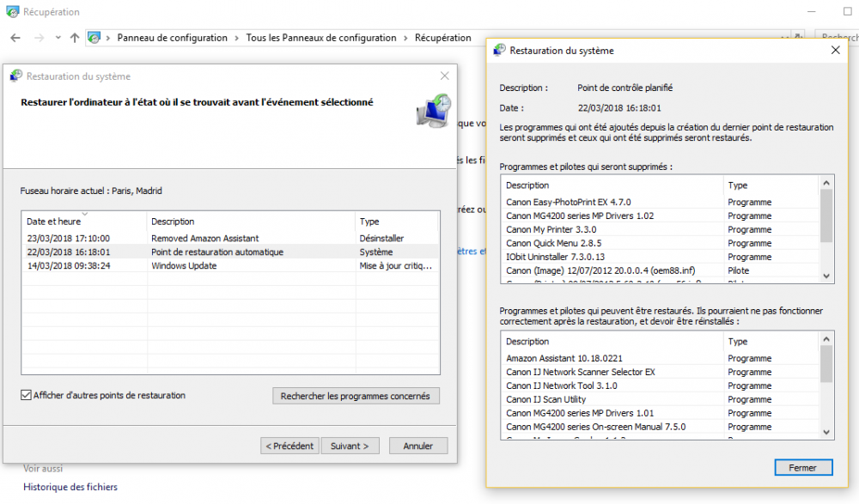Toggle 'Afficher d'autres points de restauration' checkbox

coord(27,396)
